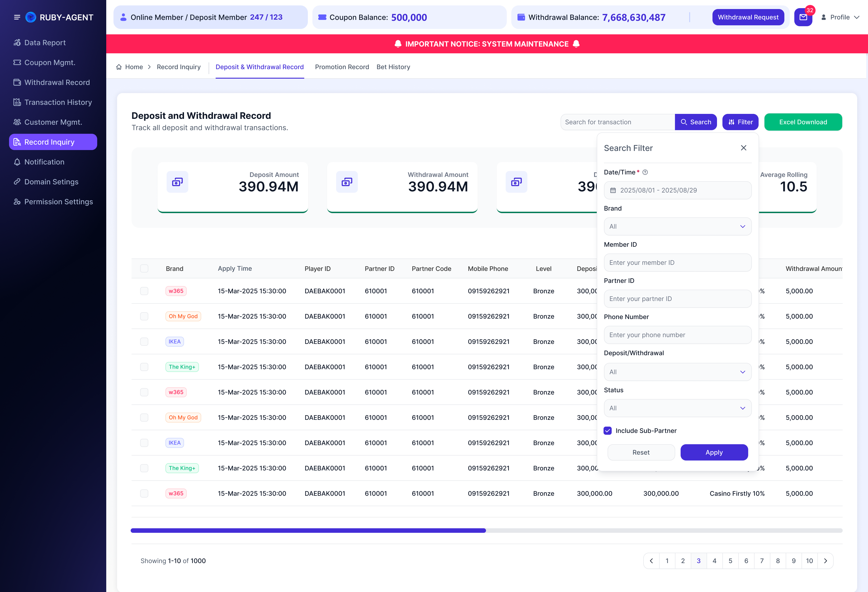The image size is (868, 592).
Task: Open Notification in sidebar
Action: click(x=53, y=162)
